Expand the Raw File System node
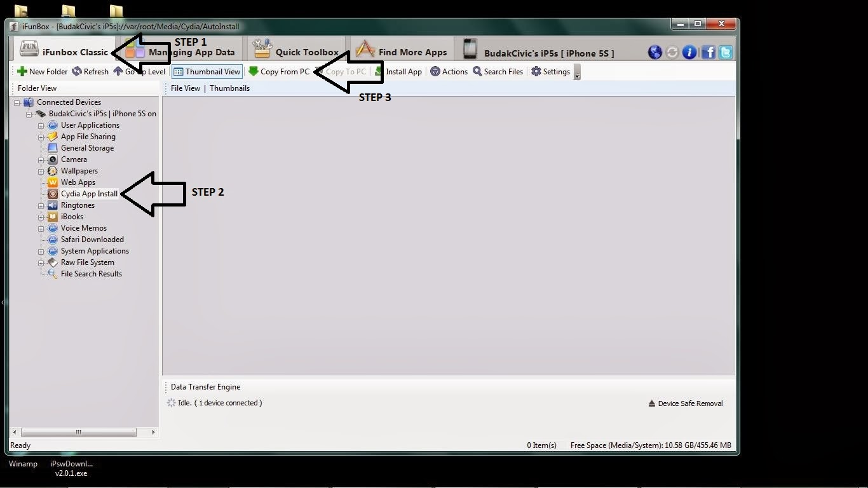The height and width of the screenshot is (488, 868). coord(41,262)
